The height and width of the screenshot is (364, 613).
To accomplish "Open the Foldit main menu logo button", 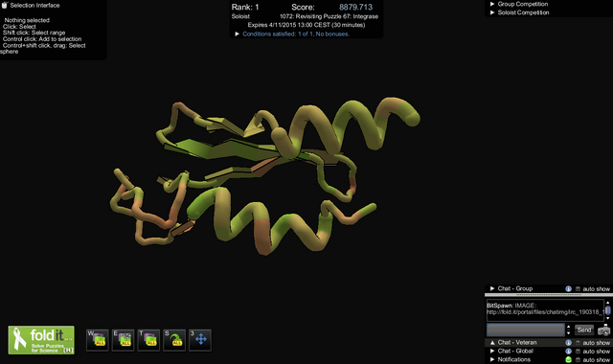I will [41, 340].
